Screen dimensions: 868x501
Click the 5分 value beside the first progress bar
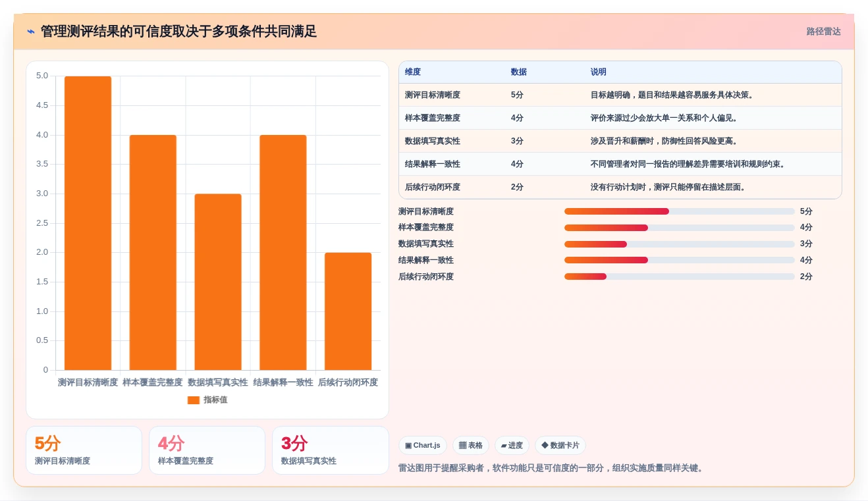pyautogui.click(x=806, y=211)
